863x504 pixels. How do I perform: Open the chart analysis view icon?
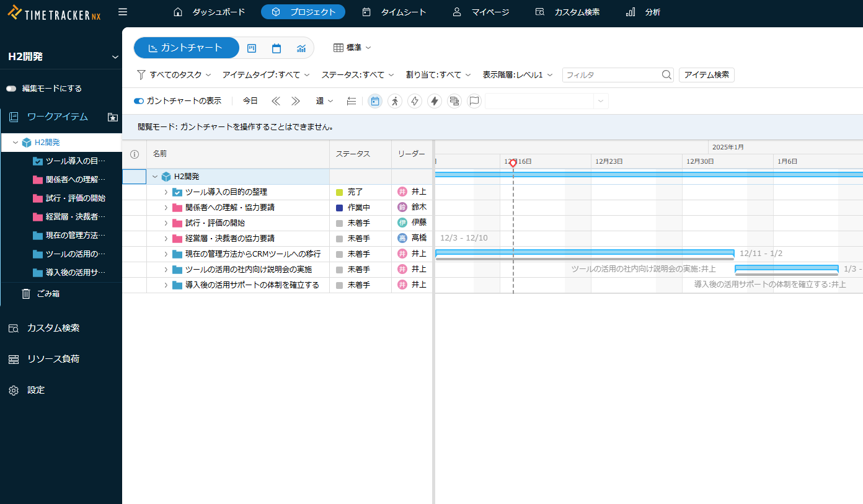pyautogui.click(x=301, y=48)
